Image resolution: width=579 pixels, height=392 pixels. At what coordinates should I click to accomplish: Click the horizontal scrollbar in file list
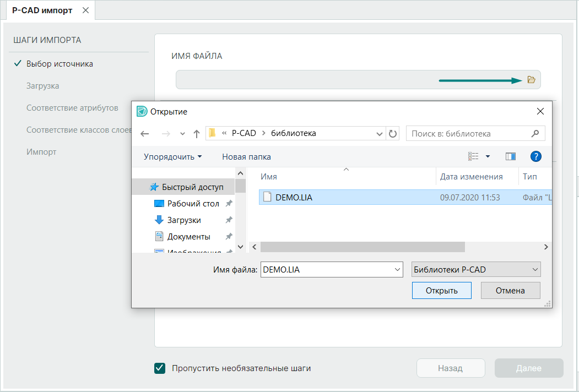(362, 247)
